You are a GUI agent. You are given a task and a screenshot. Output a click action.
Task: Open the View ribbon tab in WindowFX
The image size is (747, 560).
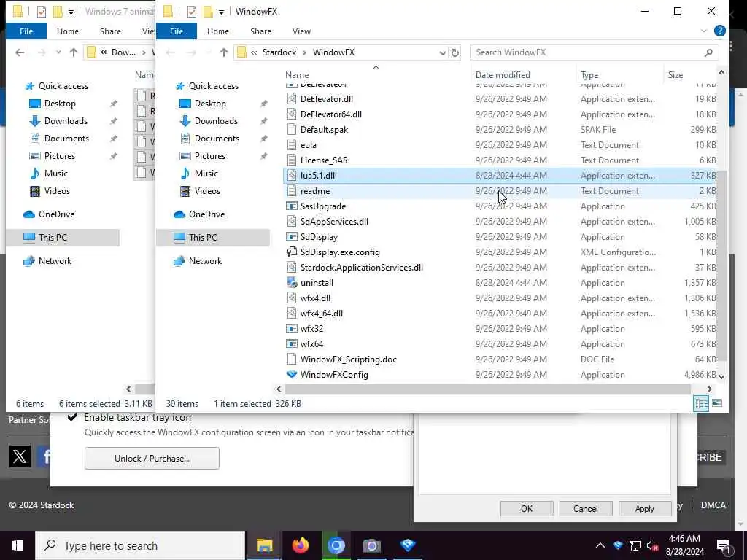(301, 31)
